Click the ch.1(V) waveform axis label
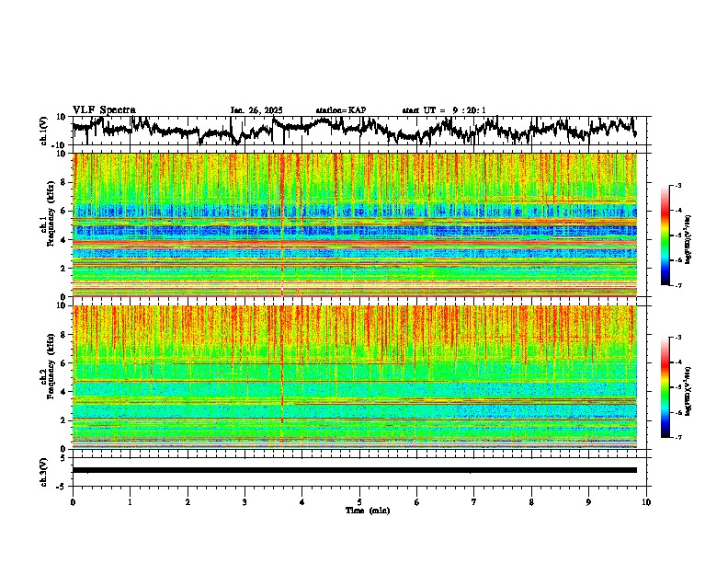The image size is (728, 563). tap(44, 131)
